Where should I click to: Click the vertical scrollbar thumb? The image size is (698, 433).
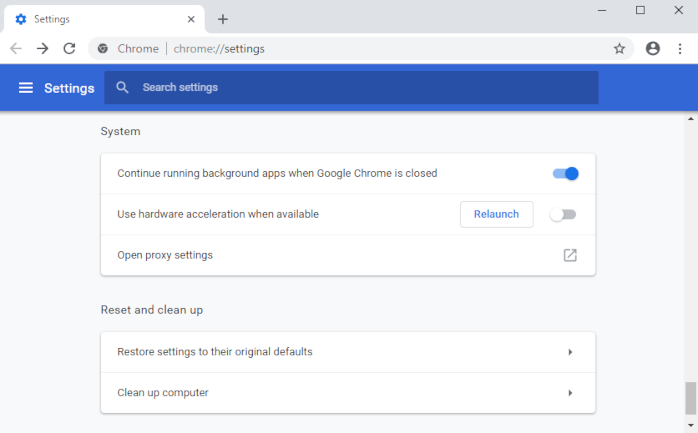coord(691,399)
